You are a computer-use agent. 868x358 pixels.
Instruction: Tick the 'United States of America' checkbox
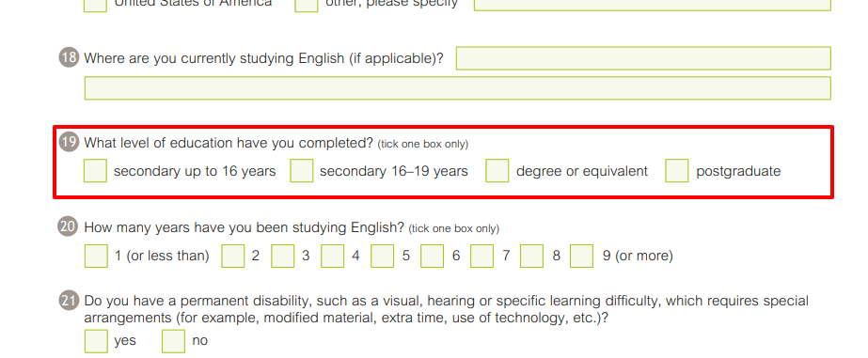(x=95, y=6)
